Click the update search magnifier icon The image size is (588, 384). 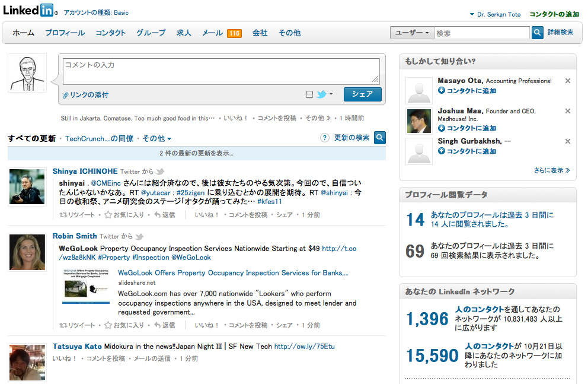(379, 138)
